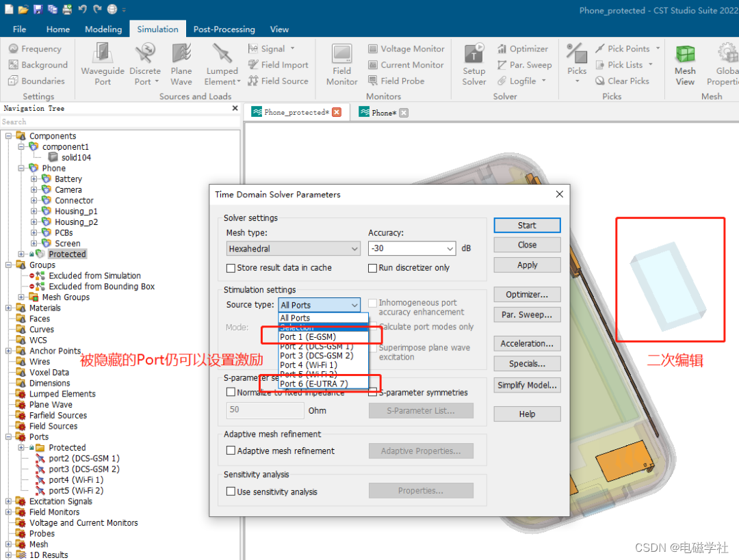Open the Picks tool
The image size is (739, 560).
point(576,64)
